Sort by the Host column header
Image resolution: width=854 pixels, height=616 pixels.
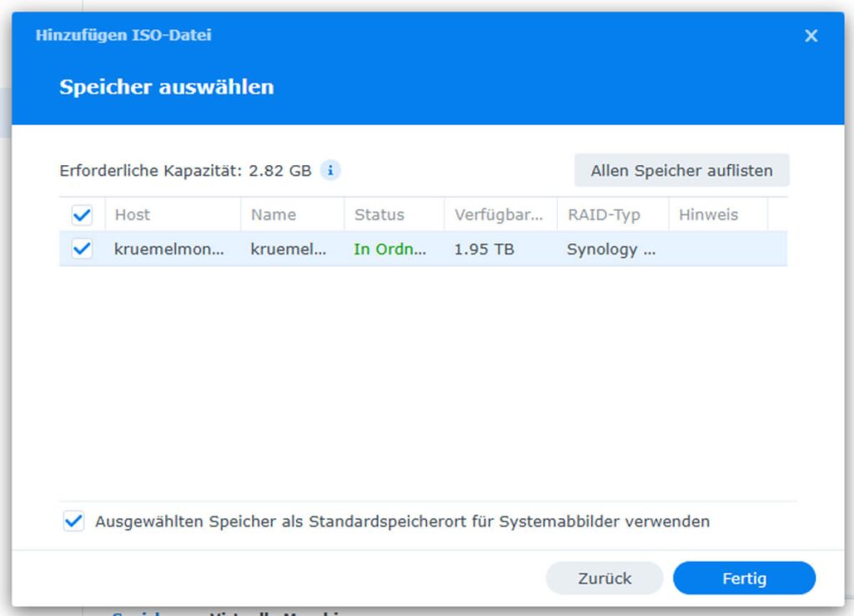(133, 215)
